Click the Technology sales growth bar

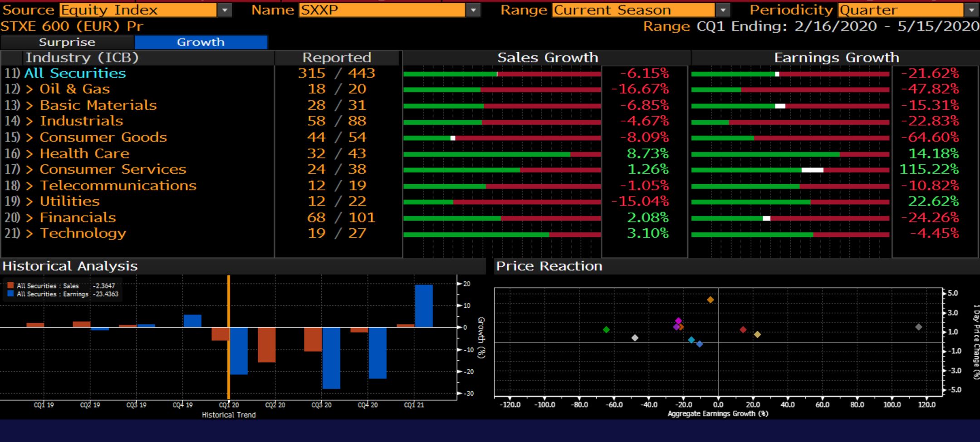pos(502,235)
